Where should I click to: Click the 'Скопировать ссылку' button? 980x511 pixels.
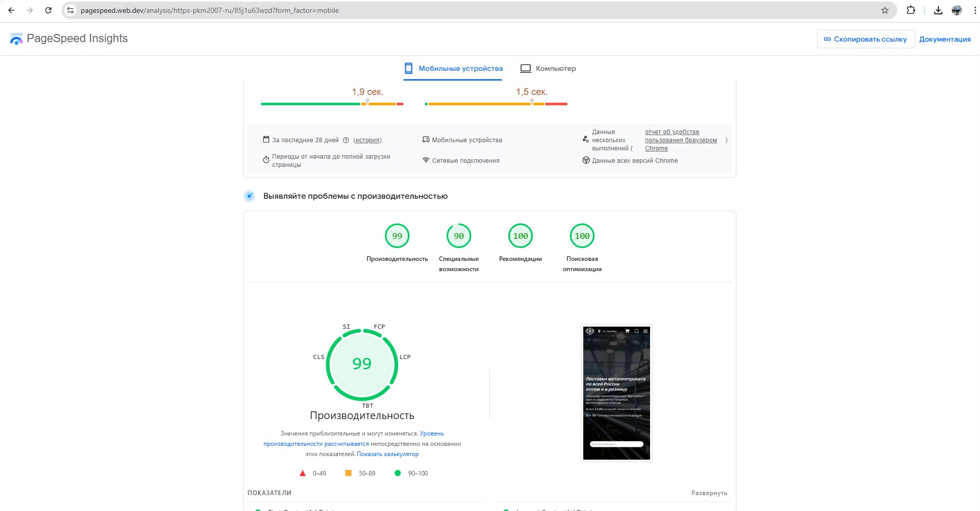[866, 39]
